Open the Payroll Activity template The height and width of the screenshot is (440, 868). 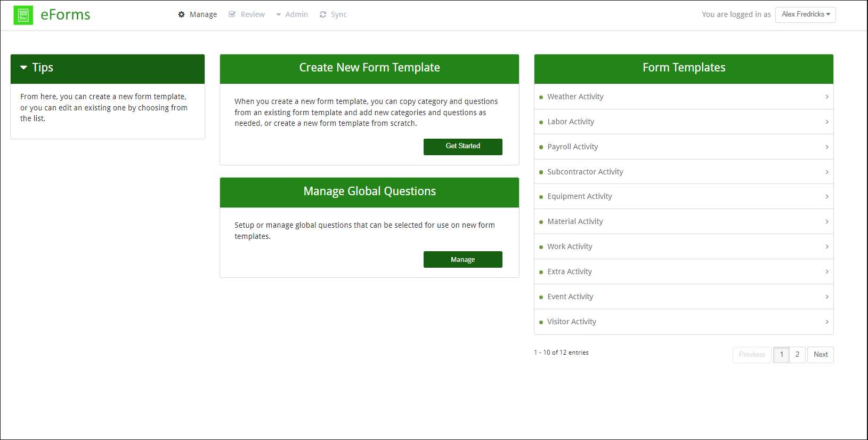pos(684,147)
